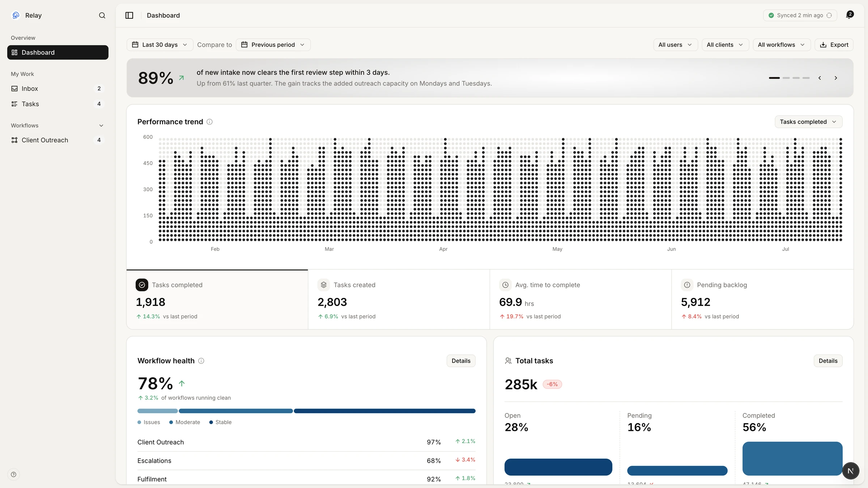Click the Tasks created layers icon
The image size is (868, 488).
(x=324, y=285)
